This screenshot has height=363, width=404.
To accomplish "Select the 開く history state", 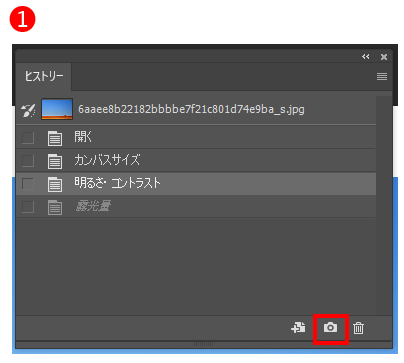I will (196, 137).
